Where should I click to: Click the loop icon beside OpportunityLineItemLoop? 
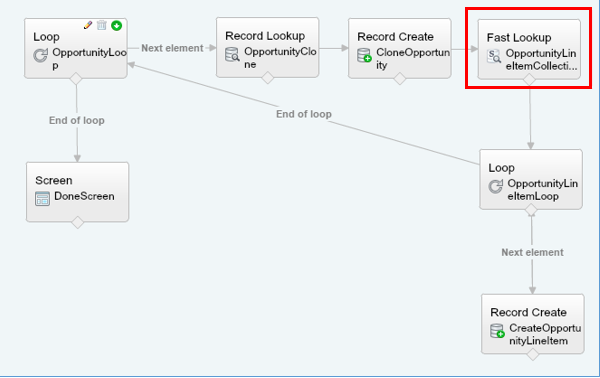click(496, 186)
